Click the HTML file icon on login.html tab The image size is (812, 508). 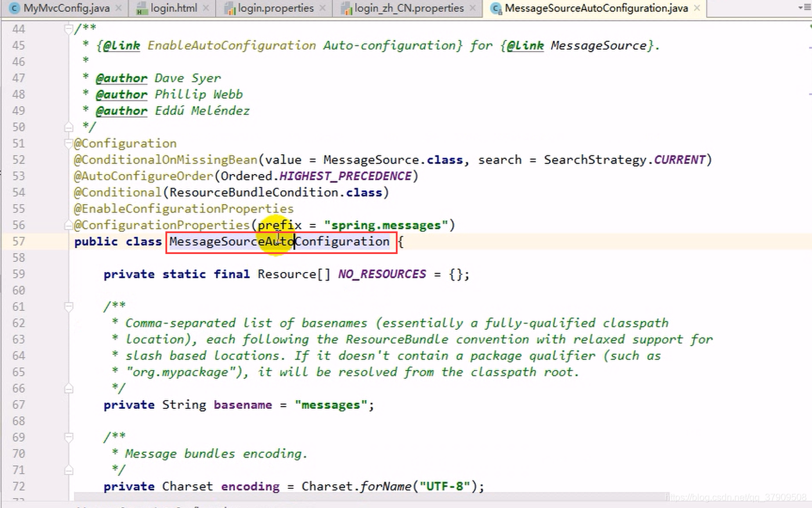point(142,9)
